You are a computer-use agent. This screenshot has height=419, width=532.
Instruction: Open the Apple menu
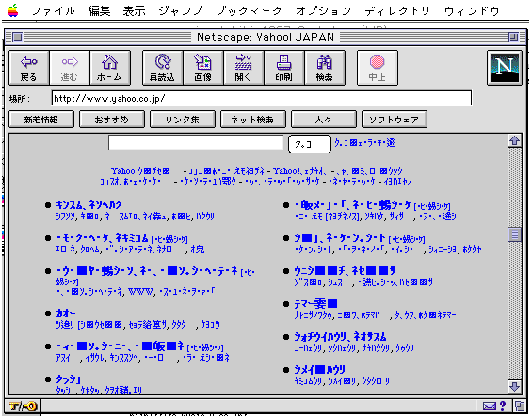click(x=13, y=10)
